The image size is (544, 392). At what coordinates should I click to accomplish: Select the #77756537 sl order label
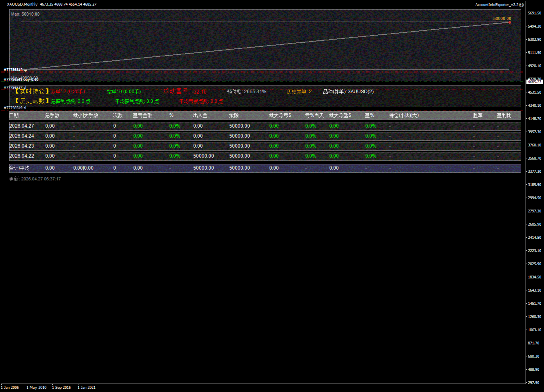coord(15,87)
